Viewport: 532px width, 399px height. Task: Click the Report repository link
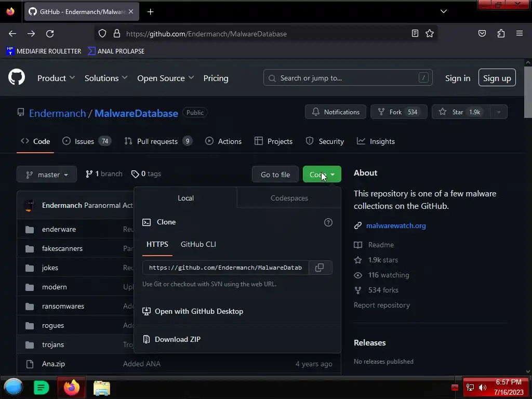[382, 305]
